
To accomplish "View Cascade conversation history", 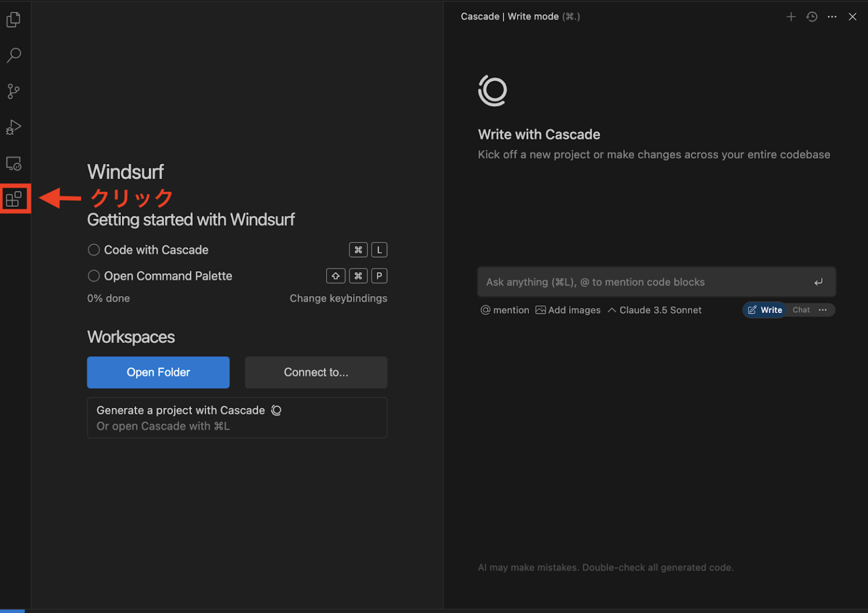I will pyautogui.click(x=811, y=17).
